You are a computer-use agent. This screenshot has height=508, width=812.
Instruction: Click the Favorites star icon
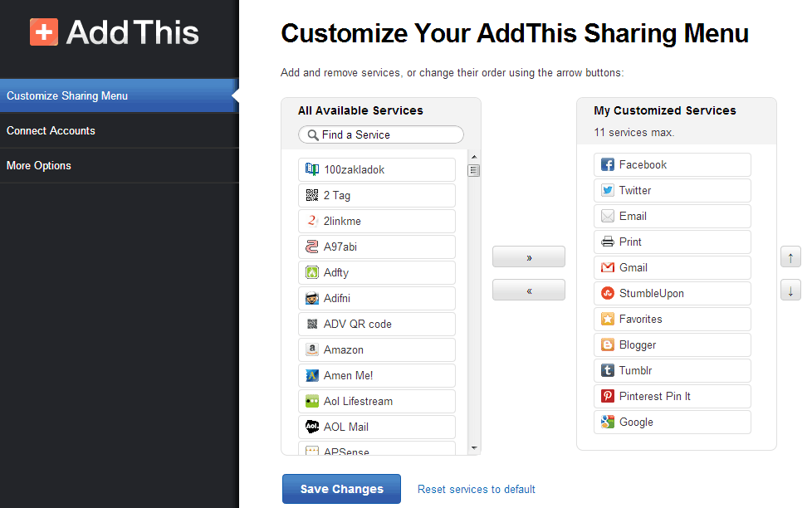click(x=608, y=319)
